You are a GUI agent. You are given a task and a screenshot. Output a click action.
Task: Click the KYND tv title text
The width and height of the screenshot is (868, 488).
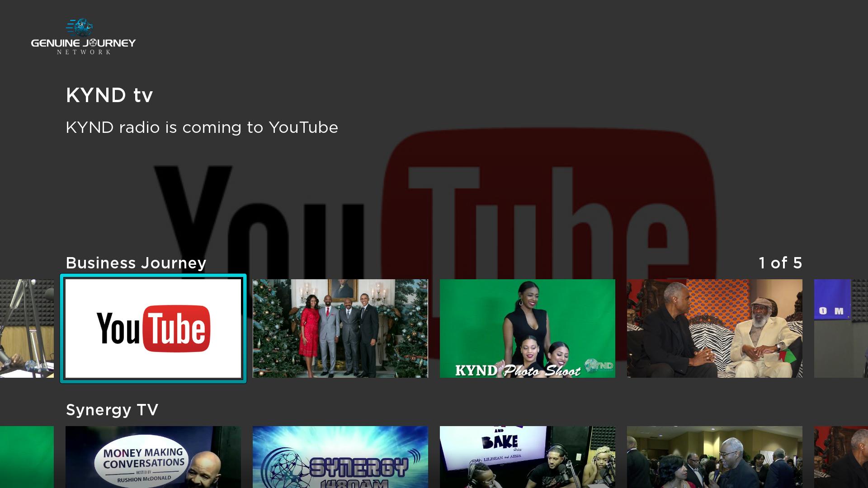pos(109,95)
